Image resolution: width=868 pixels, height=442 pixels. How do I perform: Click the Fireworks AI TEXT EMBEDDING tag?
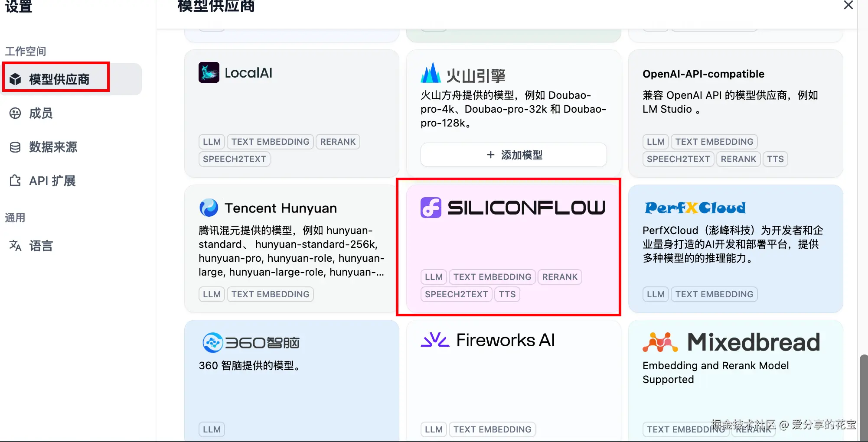pos(493,429)
